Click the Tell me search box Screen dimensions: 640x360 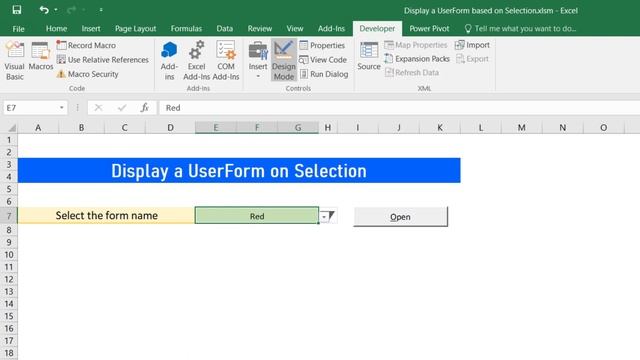pos(521,29)
